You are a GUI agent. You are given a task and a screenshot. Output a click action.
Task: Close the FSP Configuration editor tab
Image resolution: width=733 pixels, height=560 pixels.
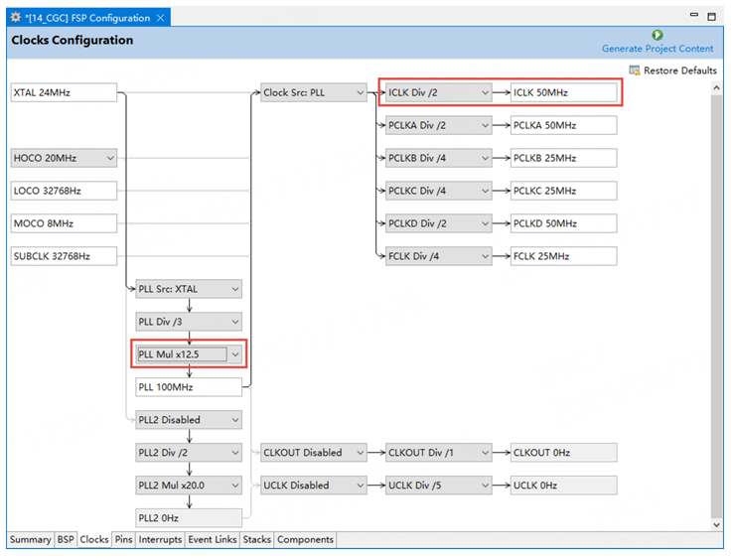tap(160, 18)
